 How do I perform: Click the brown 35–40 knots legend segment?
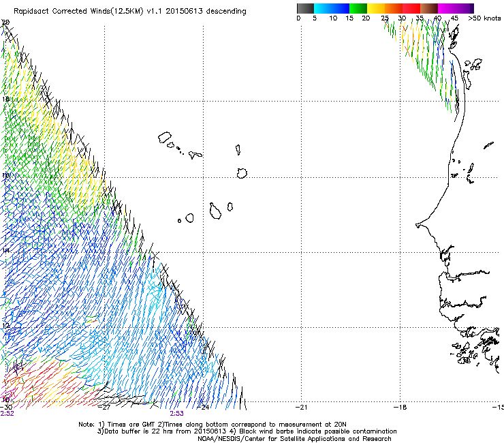coord(429,8)
